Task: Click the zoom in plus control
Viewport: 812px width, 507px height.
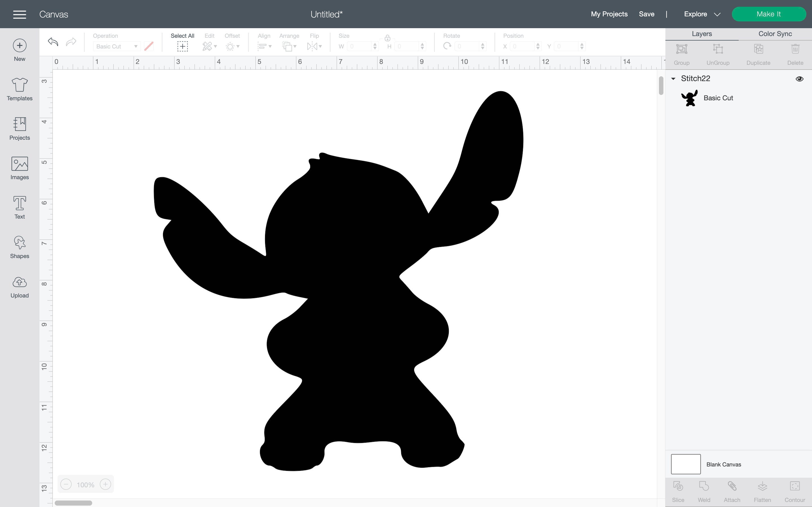Action: click(x=105, y=484)
